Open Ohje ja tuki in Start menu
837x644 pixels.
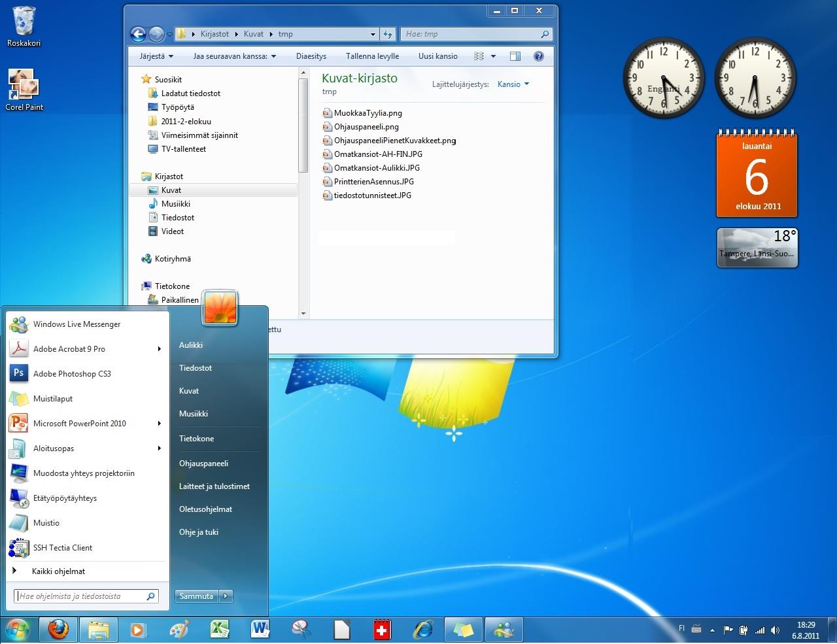(x=199, y=532)
